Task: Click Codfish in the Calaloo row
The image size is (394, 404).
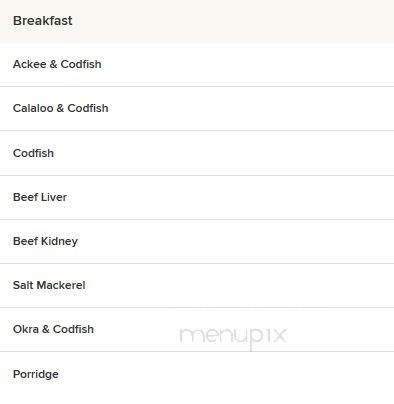Action: click(x=88, y=108)
